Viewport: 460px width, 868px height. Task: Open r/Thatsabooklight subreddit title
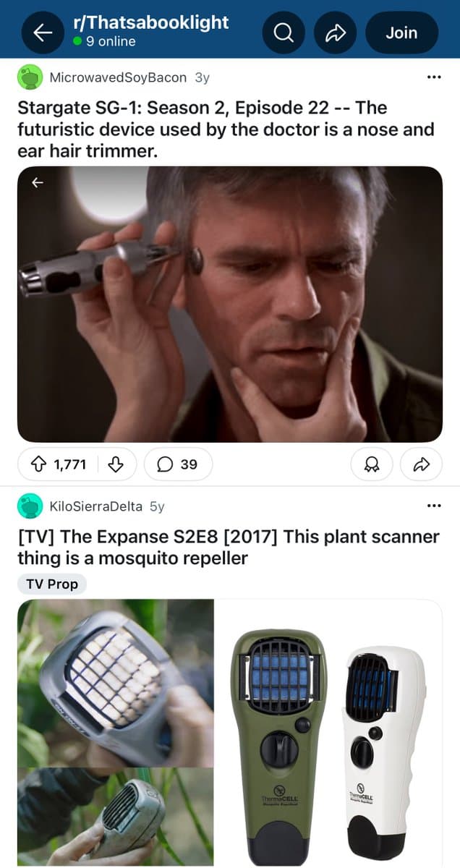point(151,22)
